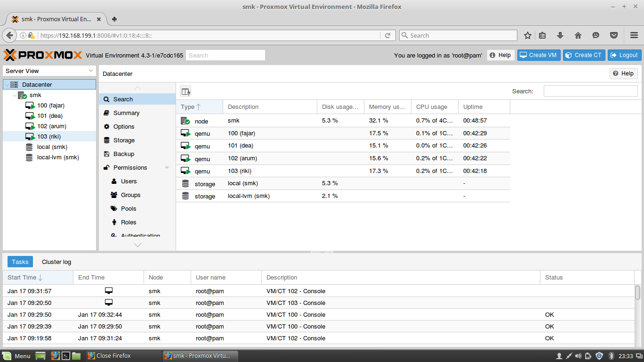Click the Roles icon in the side menu
644x362 pixels.
[114, 222]
